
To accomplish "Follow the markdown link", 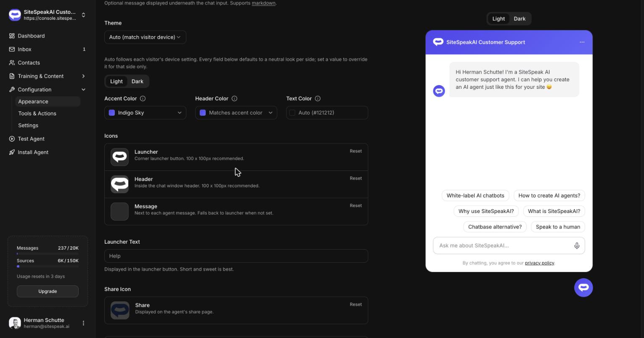I will [x=264, y=3].
